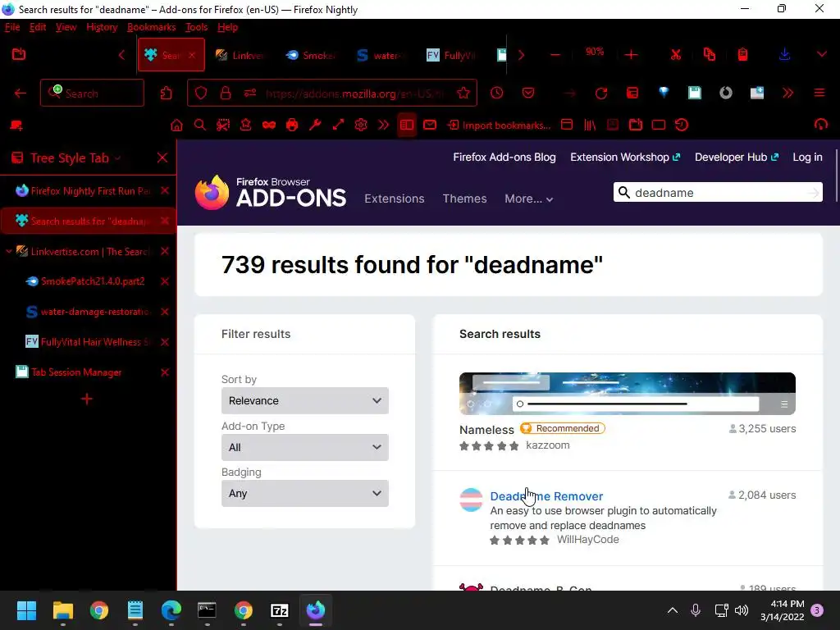Open the Sort by Relevance dropdown
Image resolution: width=840 pixels, height=630 pixels.
coord(305,400)
